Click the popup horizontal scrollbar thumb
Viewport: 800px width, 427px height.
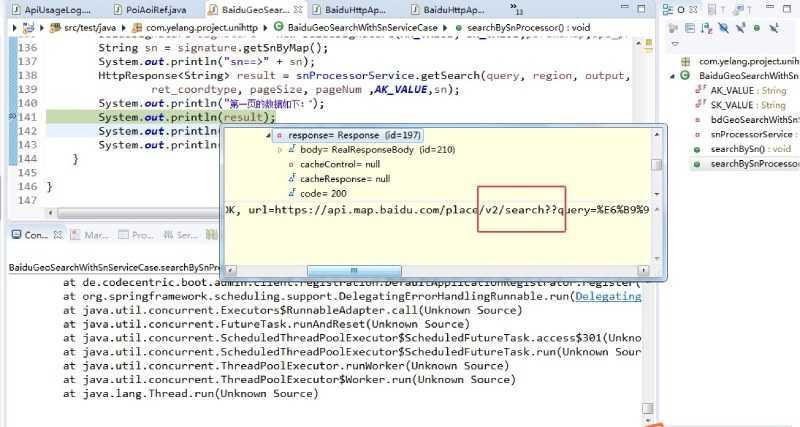[x=354, y=270]
